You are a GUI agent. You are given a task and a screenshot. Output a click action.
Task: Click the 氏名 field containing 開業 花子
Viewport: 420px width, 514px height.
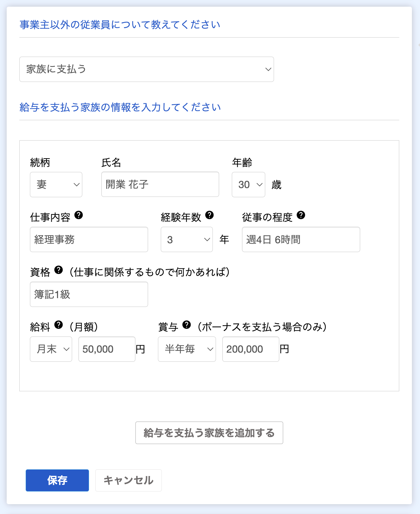coord(160,184)
